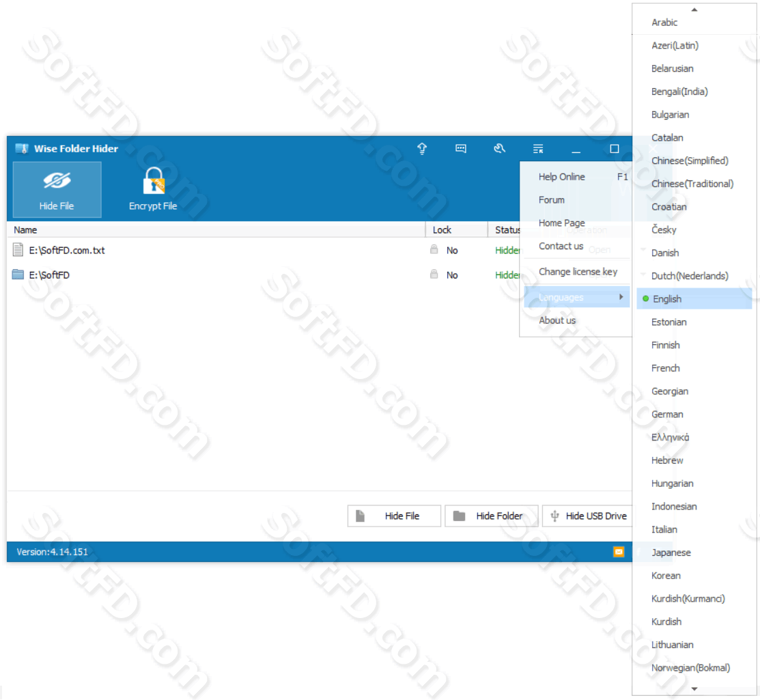This screenshot has height=700, width=760.
Task: Switch language to Indonesian
Action: coord(694,506)
